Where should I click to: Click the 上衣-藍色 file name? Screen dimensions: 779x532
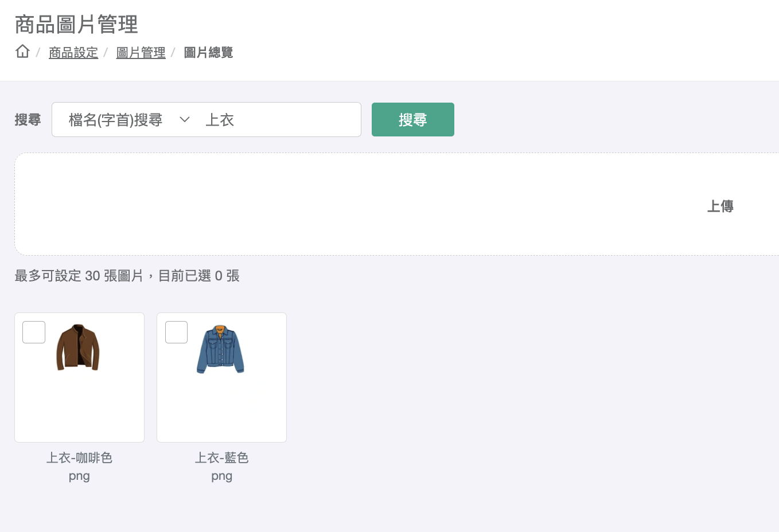pyautogui.click(x=221, y=457)
